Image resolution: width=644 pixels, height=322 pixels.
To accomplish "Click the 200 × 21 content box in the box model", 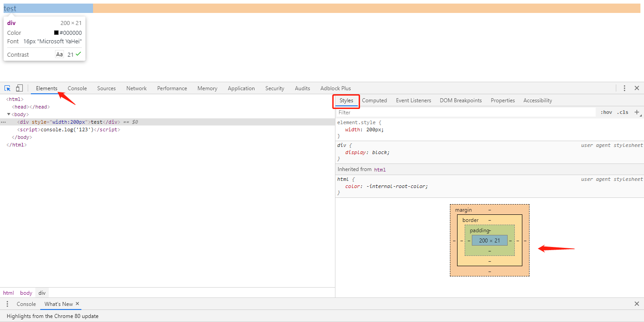I will coord(490,240).
